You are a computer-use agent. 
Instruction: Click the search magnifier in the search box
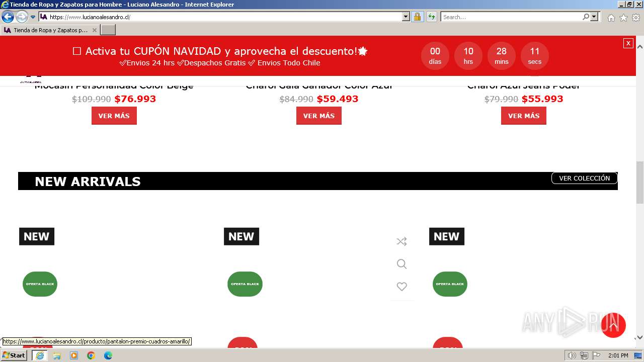586,17
